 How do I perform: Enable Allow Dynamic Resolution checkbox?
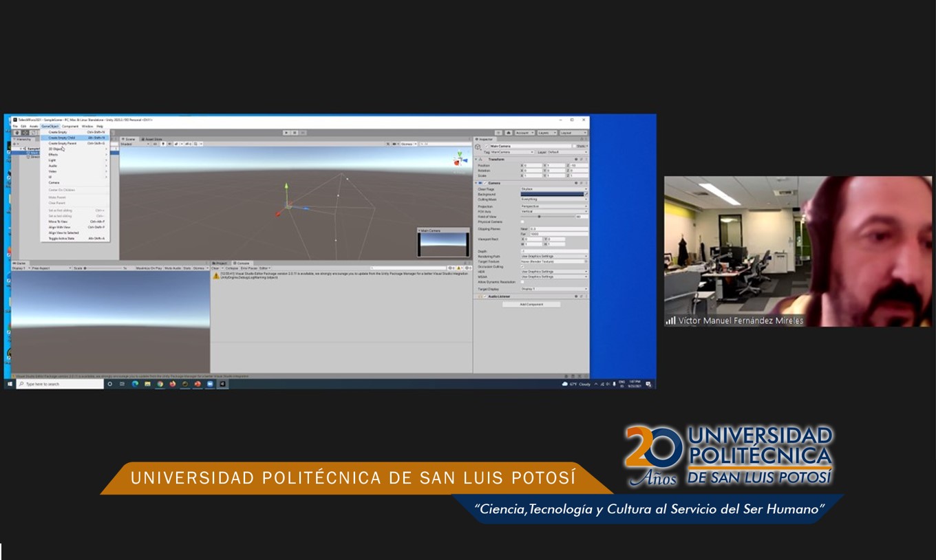pyautogui.click(x=522, y=282)
